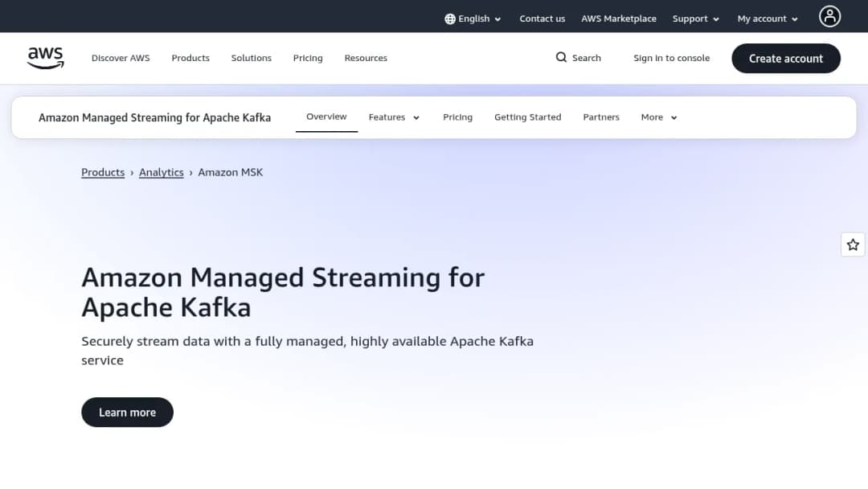Click the large Amazon Managed Streaming for Apache Kafka heading
868x489 pixels.
(283, 293)
